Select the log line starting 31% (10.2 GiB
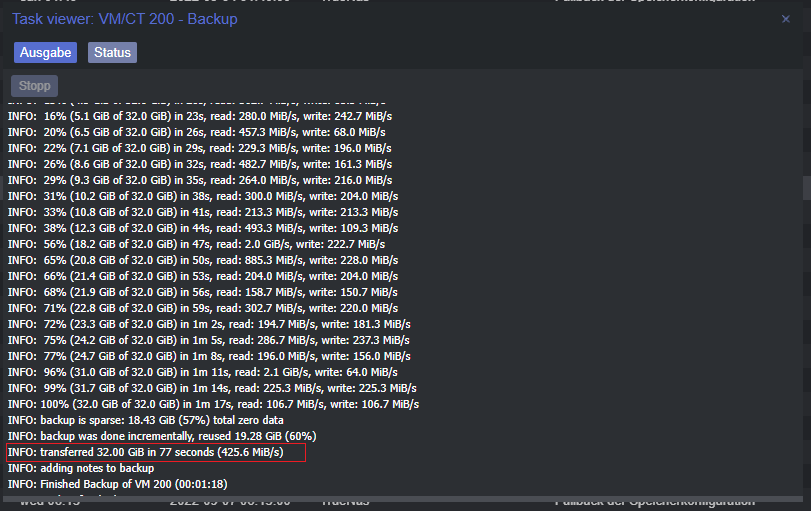 click(203, 197)
